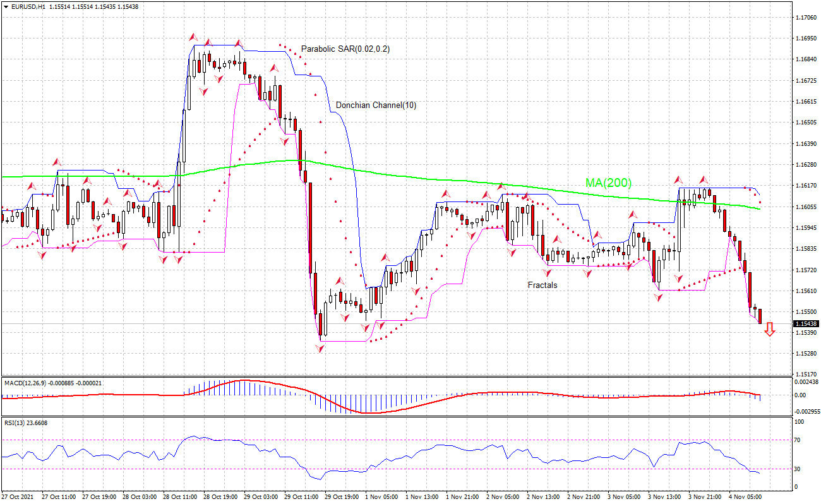Image resolution: width=821 pixels, height=504 pixels.
Task: Select the red down-arrow sell signal icon
Action: 770,329
